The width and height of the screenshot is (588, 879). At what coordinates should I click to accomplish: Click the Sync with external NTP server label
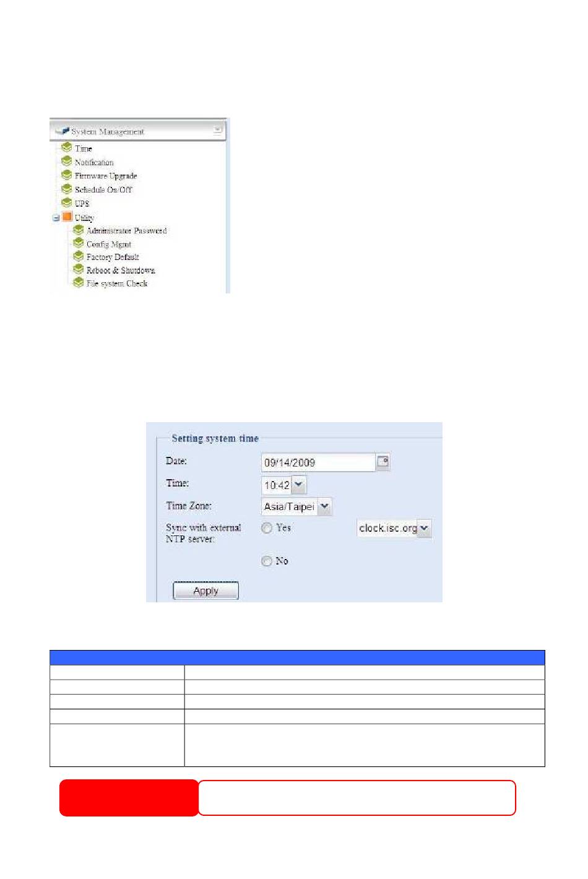tap(204, 533)
